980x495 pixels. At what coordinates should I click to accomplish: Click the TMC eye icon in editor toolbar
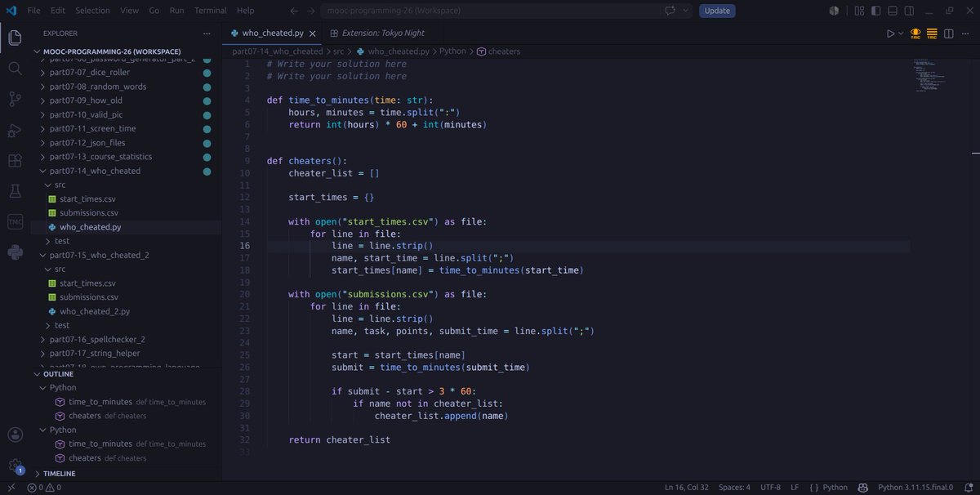point(915,33)
